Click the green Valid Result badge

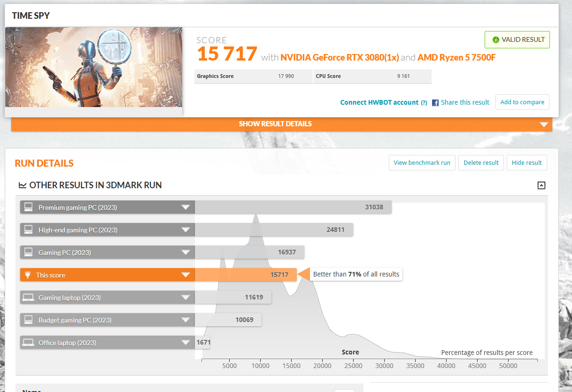[x=517, y=39]
